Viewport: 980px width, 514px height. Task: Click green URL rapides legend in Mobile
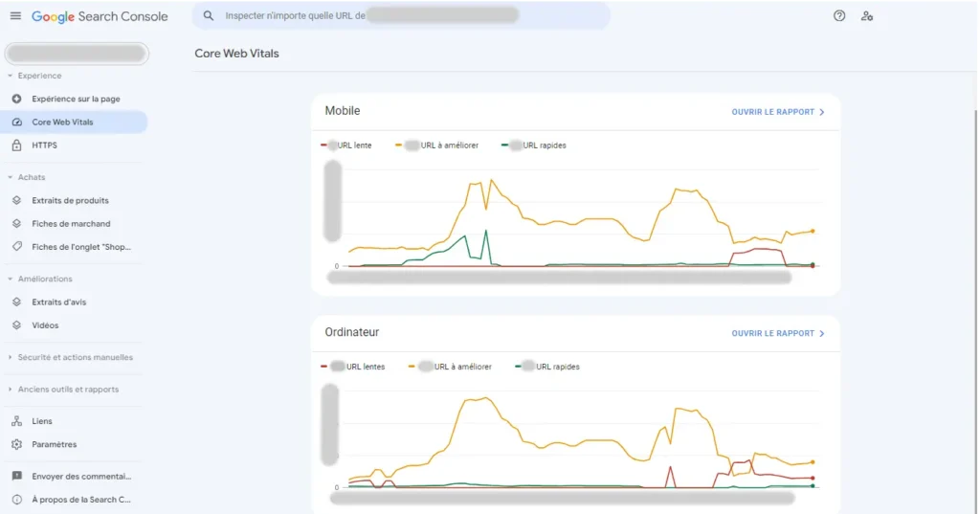[534, 145]
